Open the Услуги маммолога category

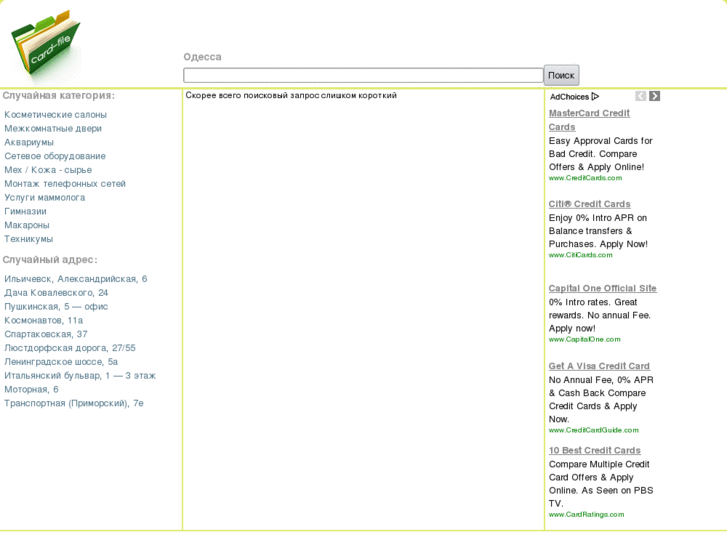pyautogui.click(x=45, y=198)
